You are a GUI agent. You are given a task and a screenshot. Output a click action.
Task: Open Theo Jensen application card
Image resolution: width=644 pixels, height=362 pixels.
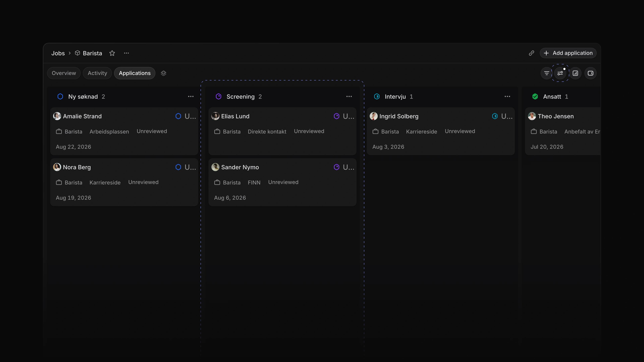[563, 131]
